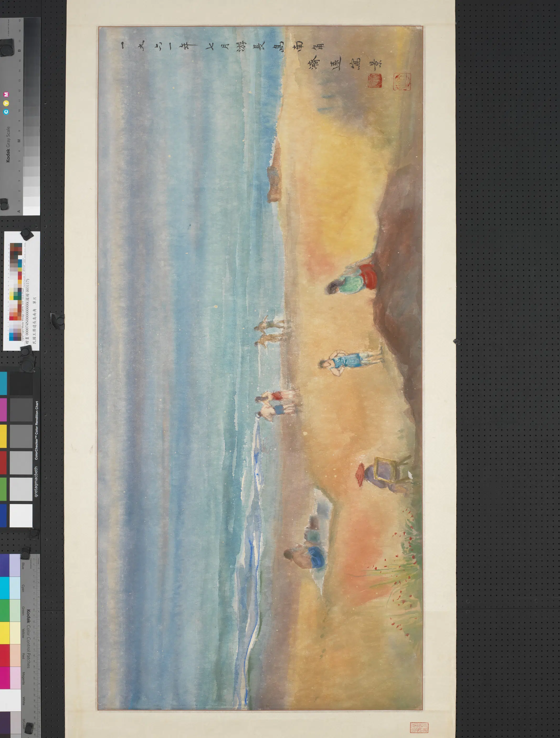Click the "Blue" patch label
This screenshot has width=560, height=738.
coord(23,566)
